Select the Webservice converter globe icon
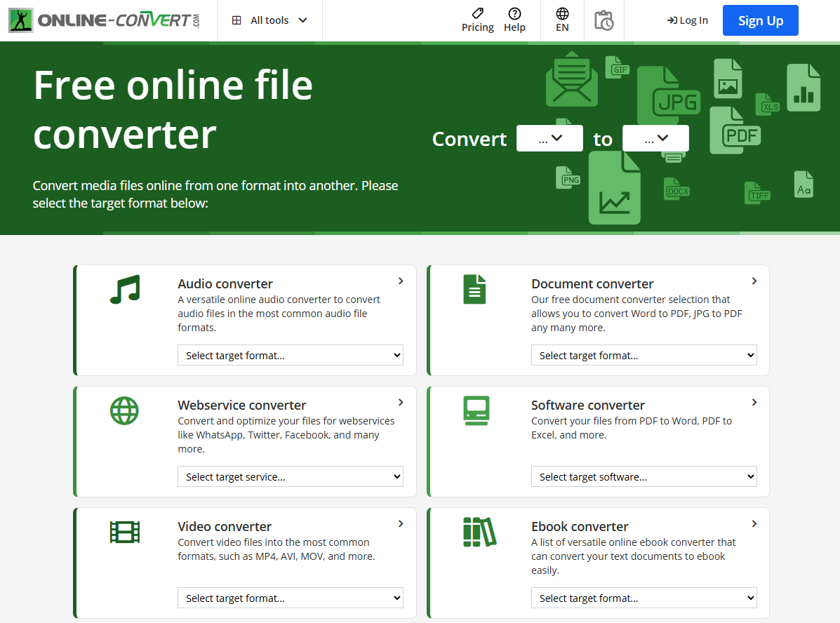This screenshot has height=623, width=840. point(124,410)
